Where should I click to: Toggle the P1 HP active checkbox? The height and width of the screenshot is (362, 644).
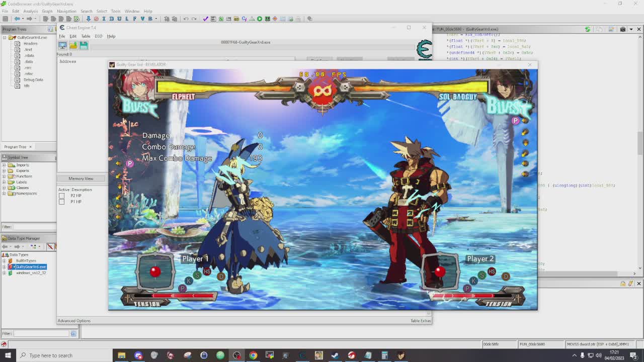(61, 202)
